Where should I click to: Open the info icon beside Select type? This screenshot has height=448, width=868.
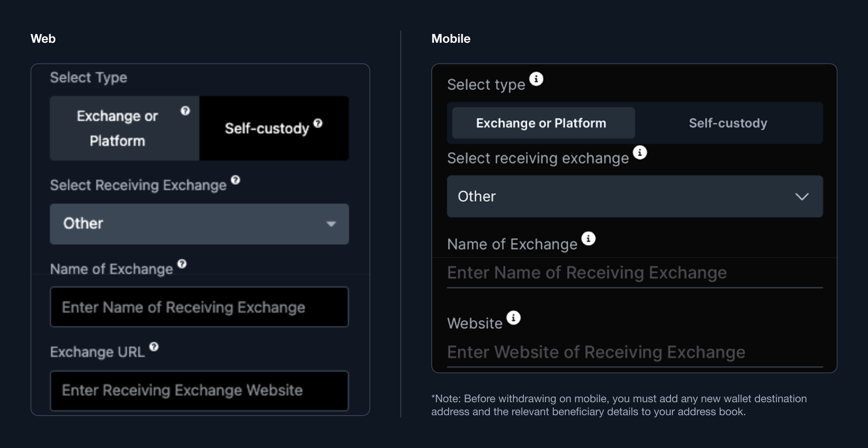pos(537,79)
